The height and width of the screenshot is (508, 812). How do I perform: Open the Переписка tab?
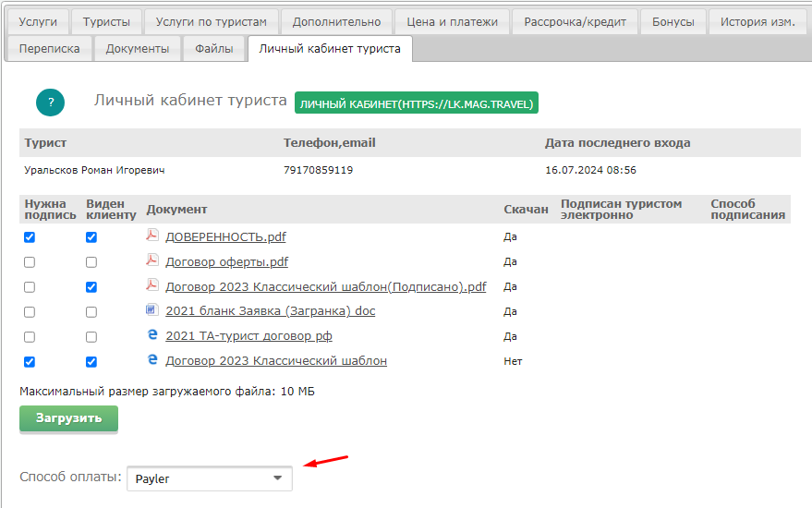point(49,49)
